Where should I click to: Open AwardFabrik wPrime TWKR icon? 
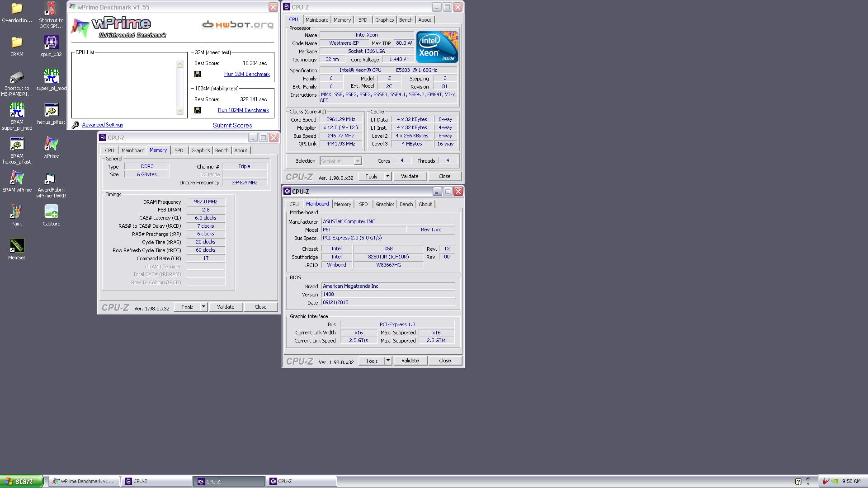click(x=51, y=185)
